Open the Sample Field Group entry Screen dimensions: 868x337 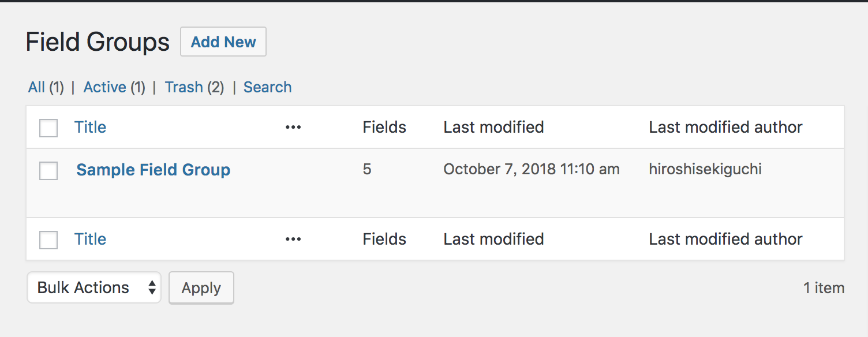pos(154,170)
